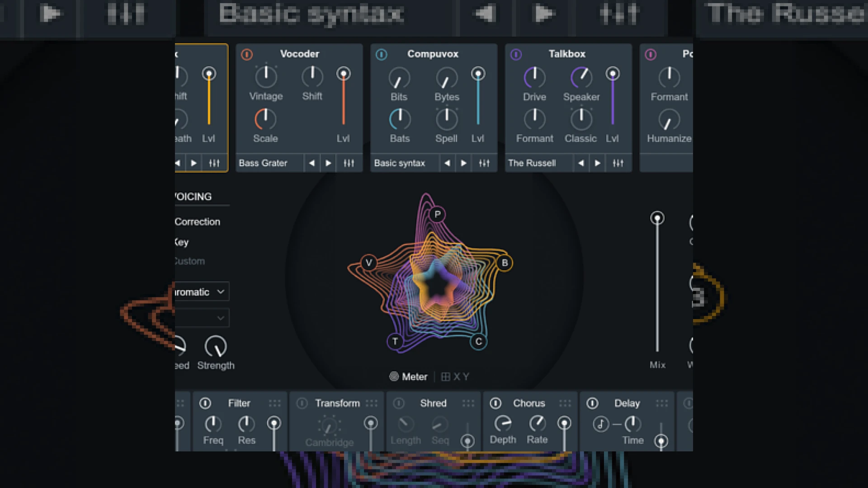Toggle the pink power button beside Formant

(x=651, y=54)
